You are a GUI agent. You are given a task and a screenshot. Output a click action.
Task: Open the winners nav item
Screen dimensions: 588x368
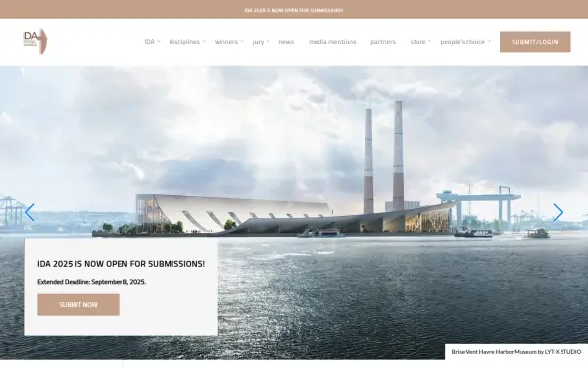click(226, 42)
